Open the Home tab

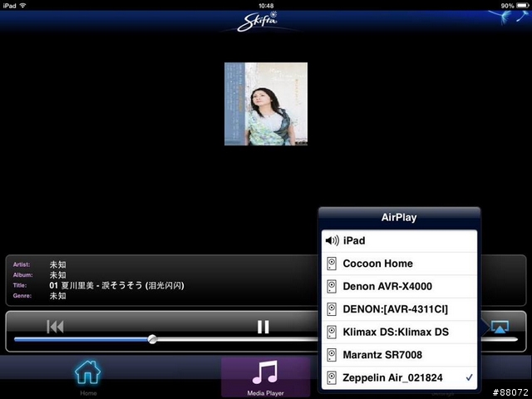pyautogui.click(x=88, y=377)
